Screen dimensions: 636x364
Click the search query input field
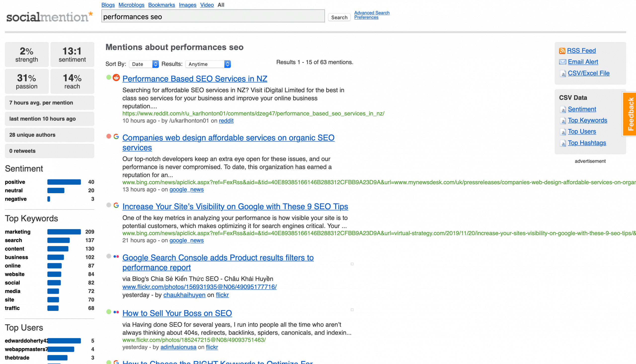[x=213, y=16]
